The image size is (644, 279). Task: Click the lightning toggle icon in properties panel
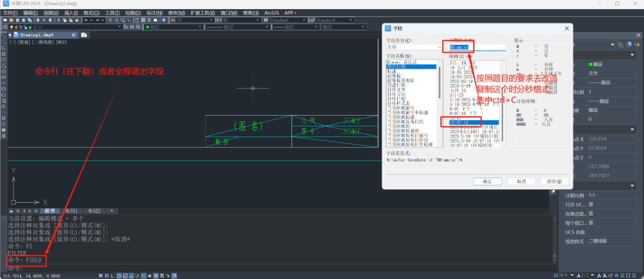(x=636, y=44)
